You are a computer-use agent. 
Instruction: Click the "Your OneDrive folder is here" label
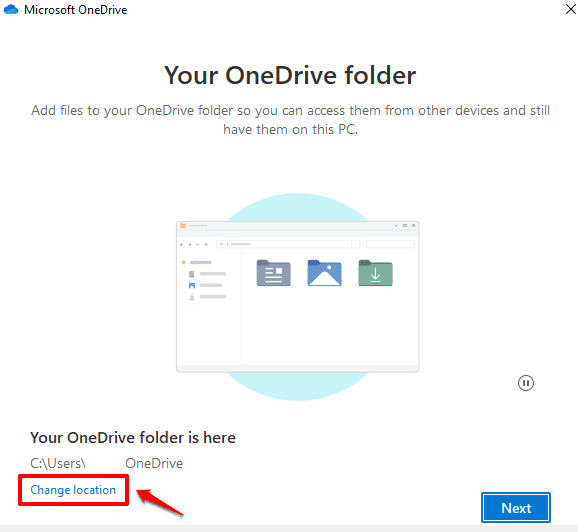click(x=133, y=438)
